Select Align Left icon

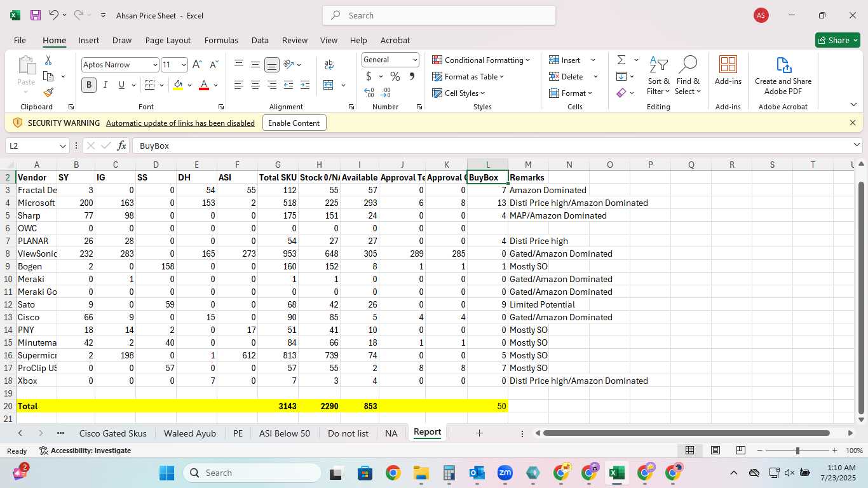239,85
